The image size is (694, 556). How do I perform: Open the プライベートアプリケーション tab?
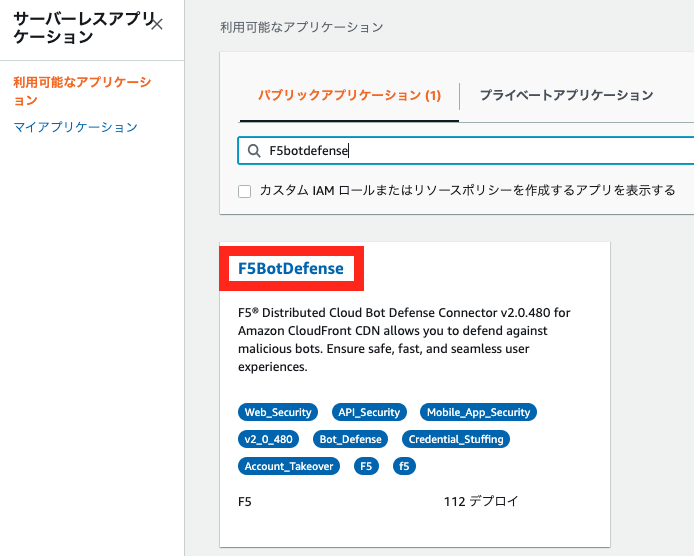[x=566, y=96]
